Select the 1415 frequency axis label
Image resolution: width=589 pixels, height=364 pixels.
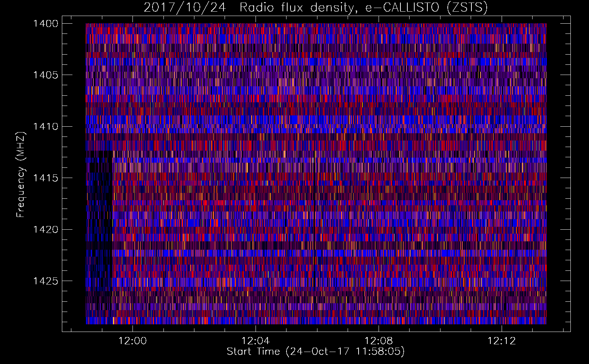46,178
